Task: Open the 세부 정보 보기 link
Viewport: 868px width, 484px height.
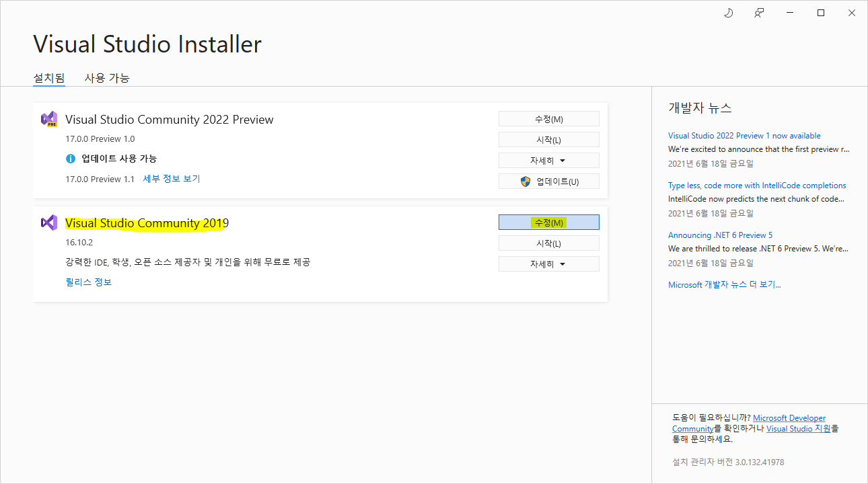Action: (172, 179)
